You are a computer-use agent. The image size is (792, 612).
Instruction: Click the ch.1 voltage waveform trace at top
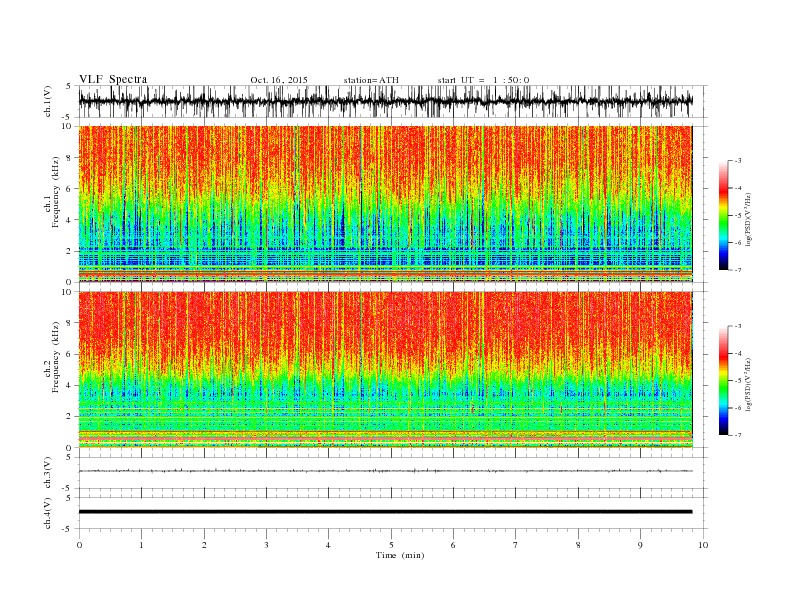click(385, 101)
